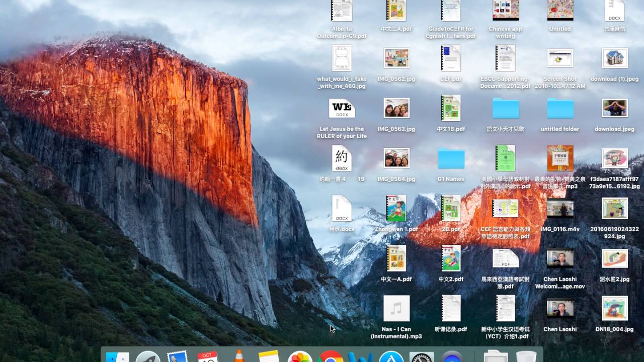Select Let Jesus be the RULER document
Viewport: 644px width, 362px height.
click(x=342, y=108)
